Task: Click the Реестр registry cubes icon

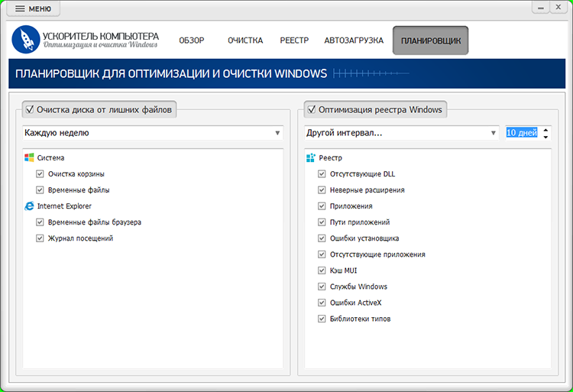Action: (311, 157)
